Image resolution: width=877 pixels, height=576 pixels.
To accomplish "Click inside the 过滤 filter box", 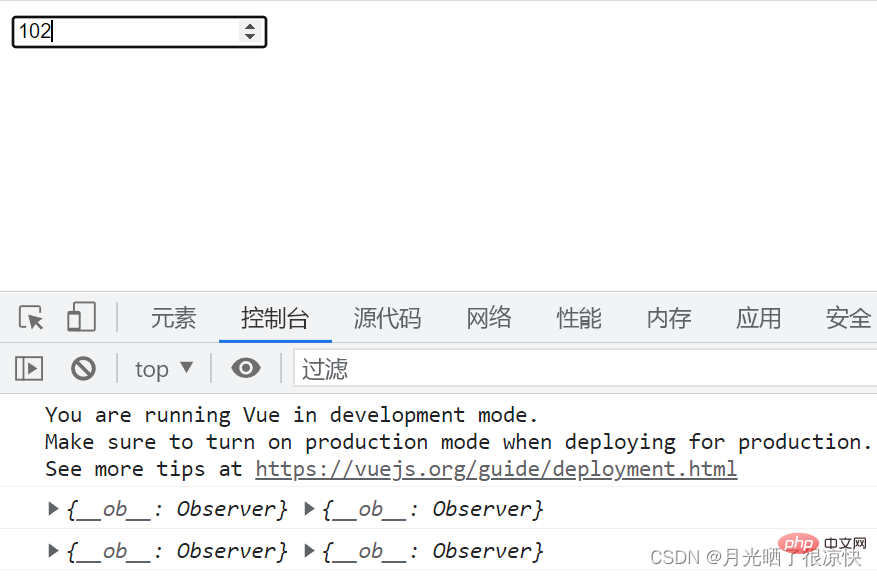I will click(585, 369).
